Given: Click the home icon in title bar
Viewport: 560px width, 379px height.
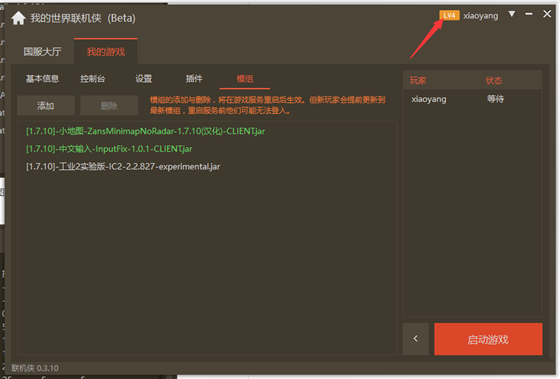Looking at the screenshot, I should click(x=18, y=18).
